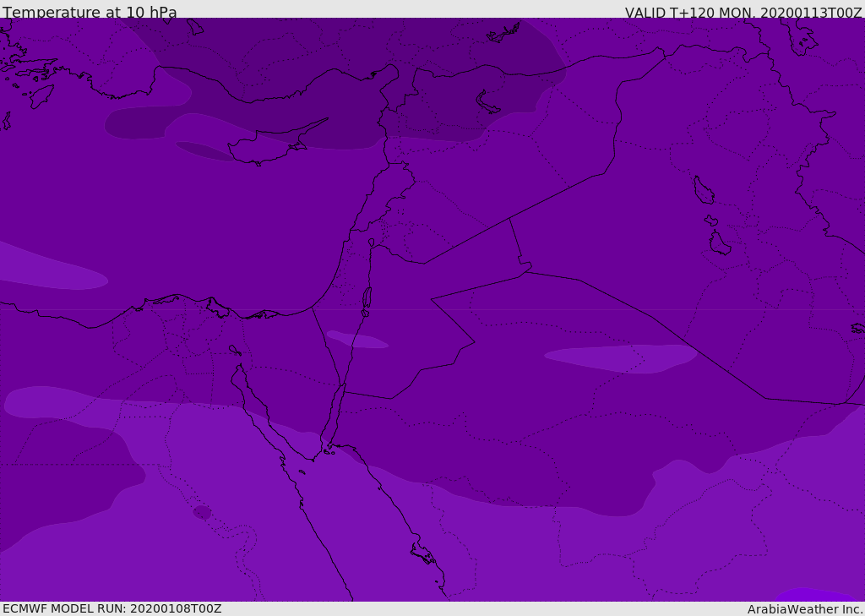865x616 pixels.
Task: Click the 'VALID T+120 MON. 20200113T00Z' label
Action: pyautogui.click(x=743, y=13)
